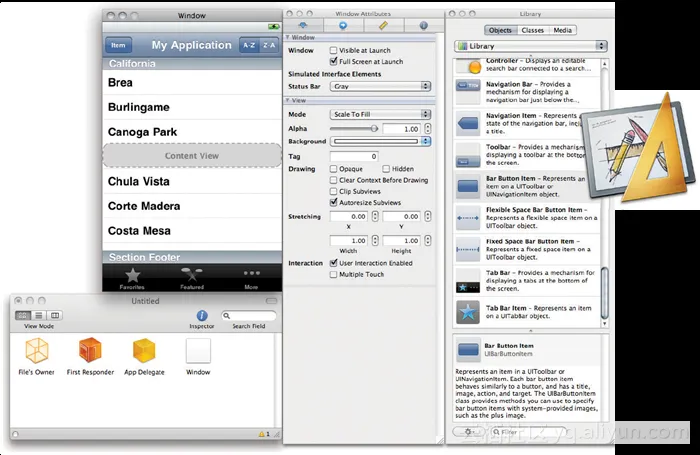Tap the Favorites star tab icon
The image size is (700, 455).
(x=132, y=275)
